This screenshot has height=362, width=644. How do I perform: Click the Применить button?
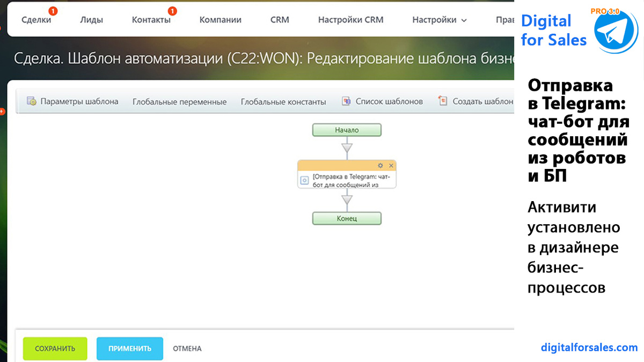click(130, 349)
